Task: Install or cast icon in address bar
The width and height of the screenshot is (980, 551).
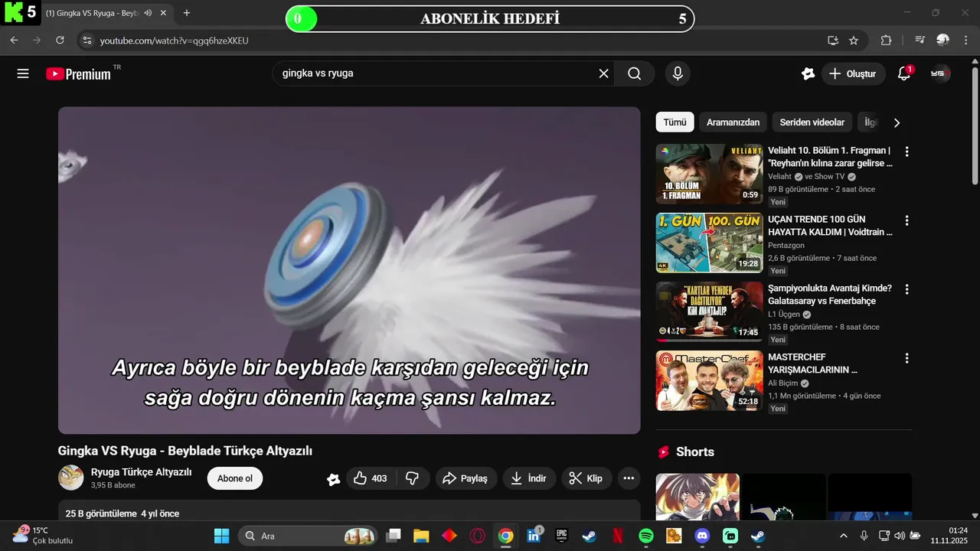Action: point(833,40)
